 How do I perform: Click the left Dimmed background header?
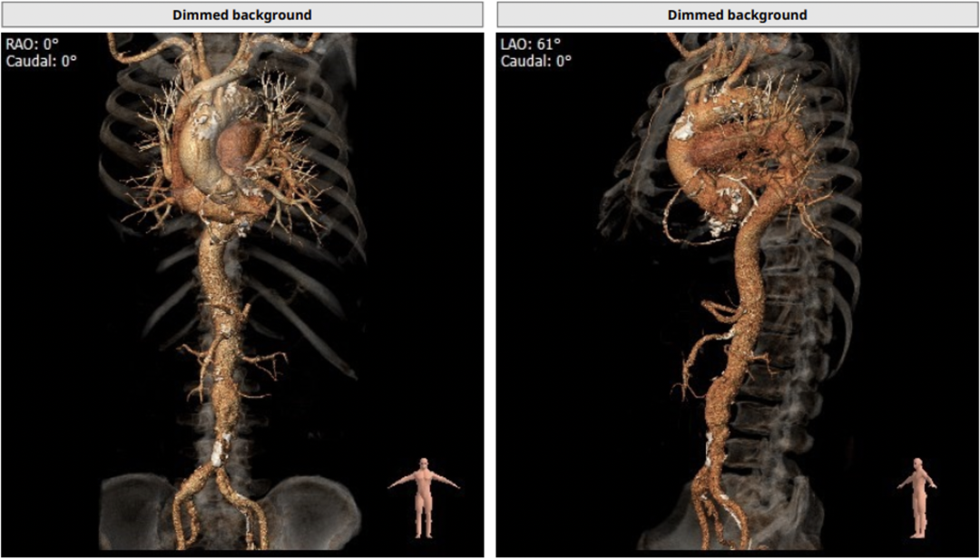tap(241, 15)
